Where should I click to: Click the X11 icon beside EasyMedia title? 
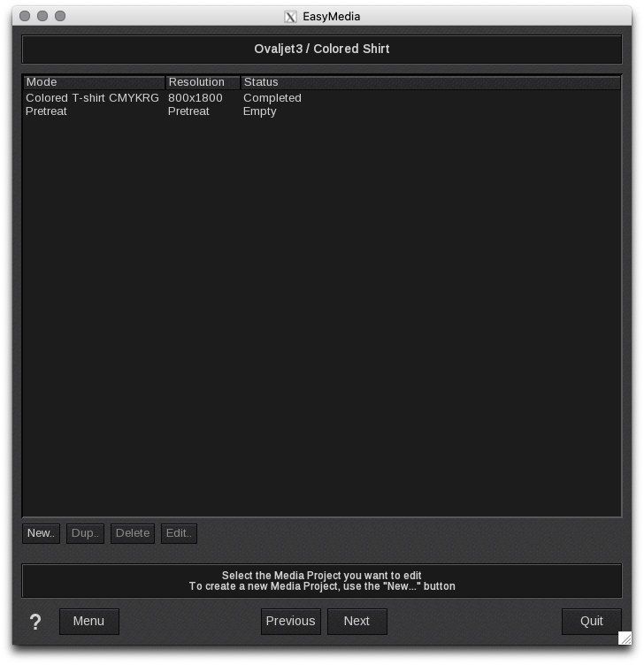point(290,16)
